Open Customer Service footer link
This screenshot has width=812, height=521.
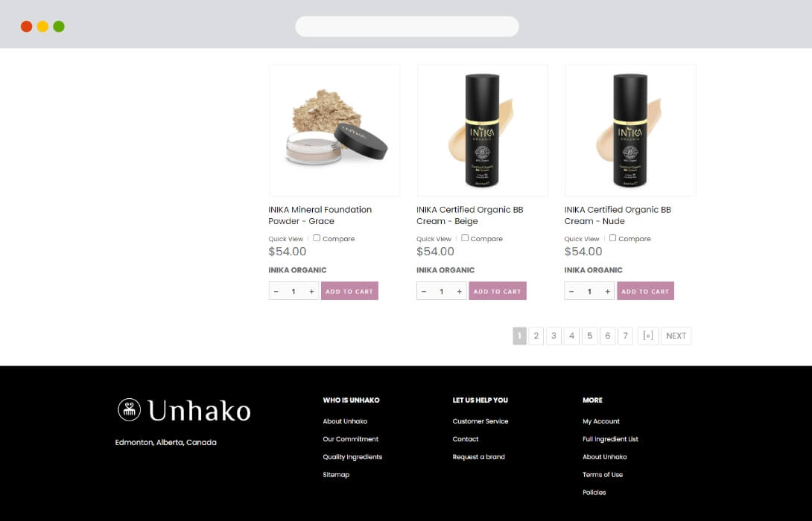coord(480,421)
